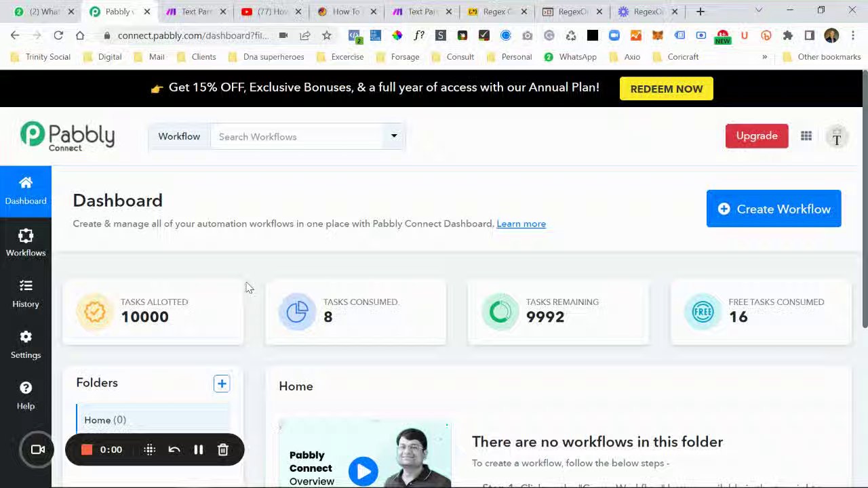
Task: Open the Personal bookmark folder
Action: pyautogui.click(x=509, y=57)
